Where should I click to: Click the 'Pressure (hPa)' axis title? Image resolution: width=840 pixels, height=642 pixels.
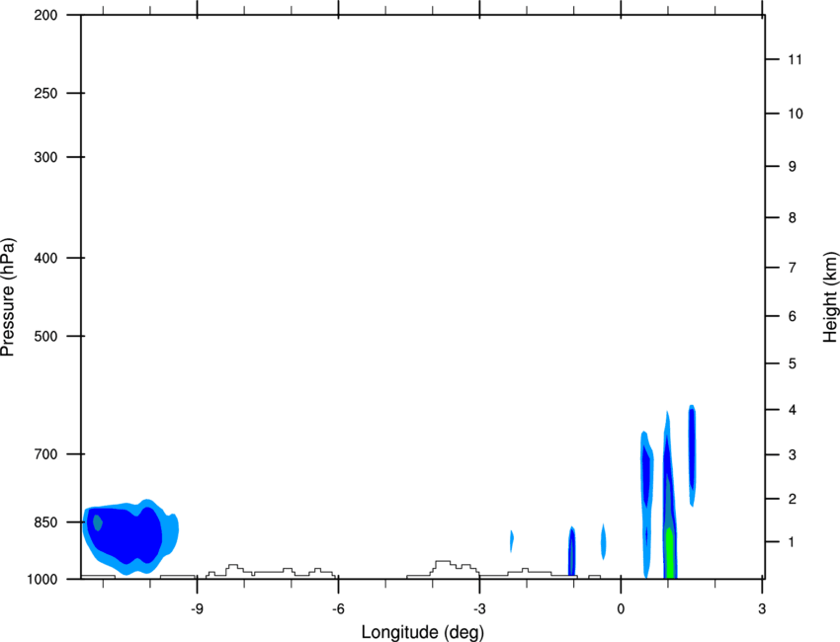tap(8, 297)
